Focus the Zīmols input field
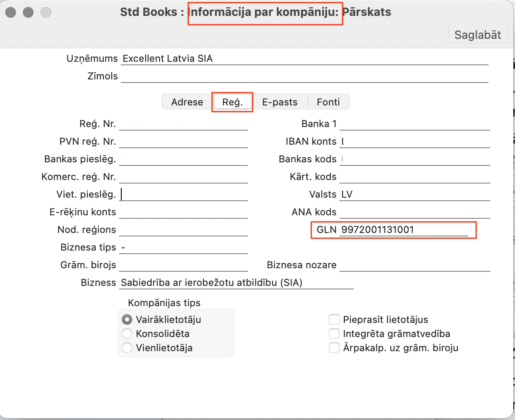This screenshot has width=515, height=420. [x=304, y=76]
